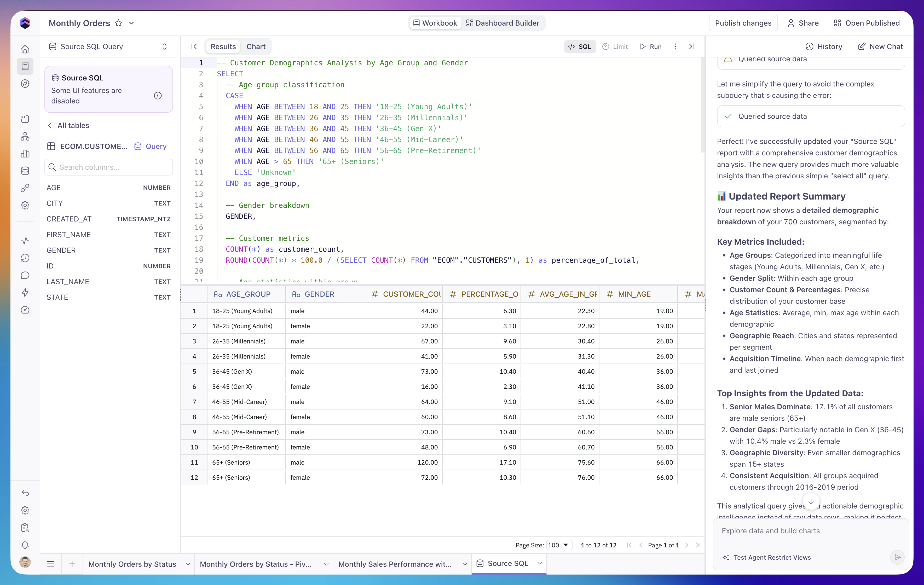
Task: Open the Monthly Orders by Status tab dropdown arrow
Action: 188,564
